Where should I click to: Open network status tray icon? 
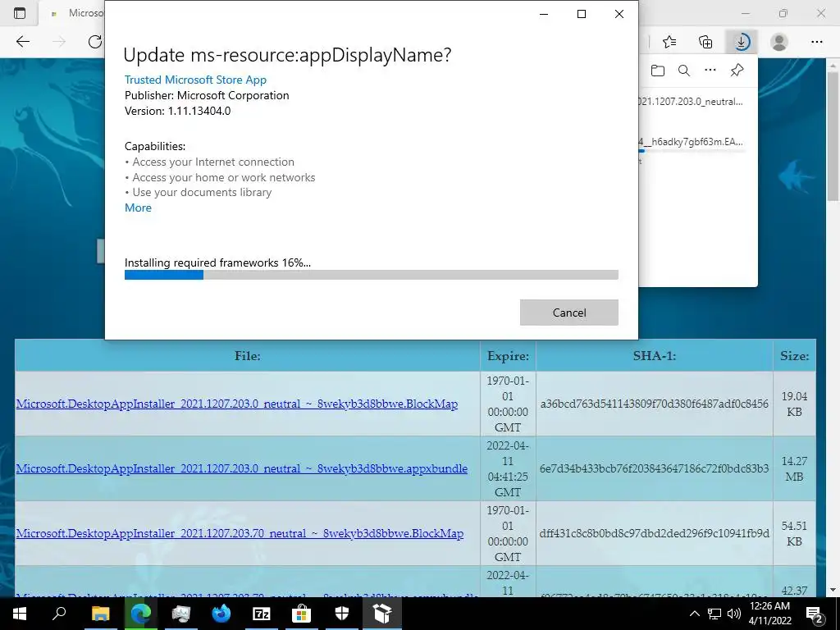tap(714, 614)
